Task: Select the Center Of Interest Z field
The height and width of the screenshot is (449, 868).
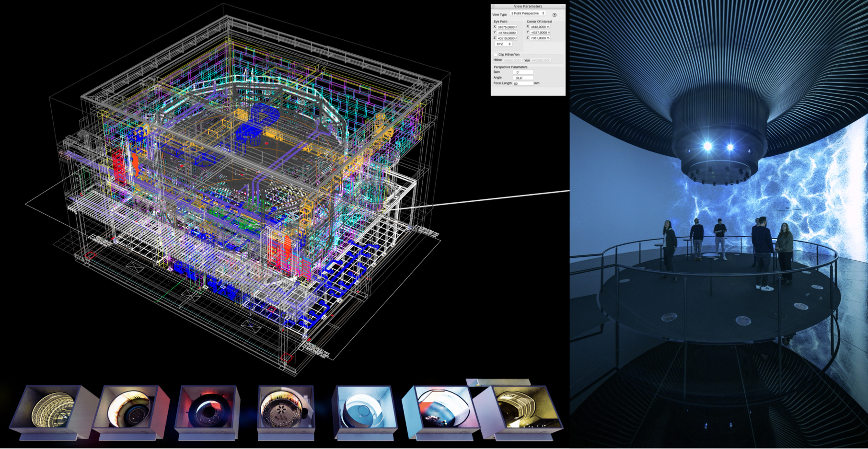Action: pos(540,38)
